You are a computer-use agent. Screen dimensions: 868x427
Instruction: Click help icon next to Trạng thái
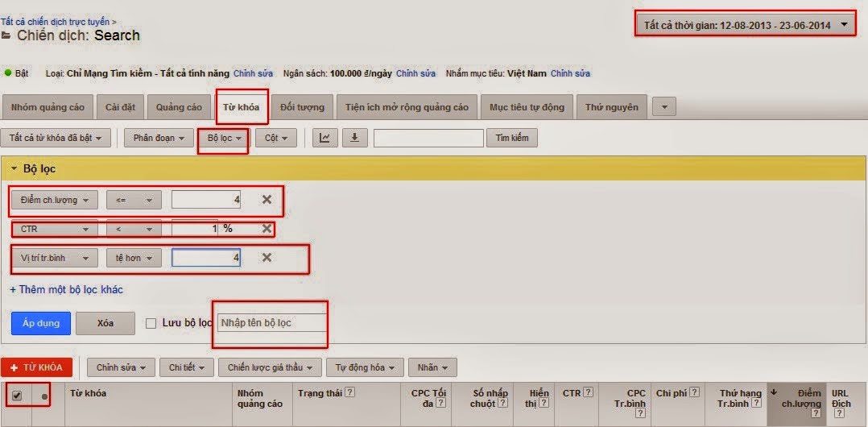pos(349,392)
